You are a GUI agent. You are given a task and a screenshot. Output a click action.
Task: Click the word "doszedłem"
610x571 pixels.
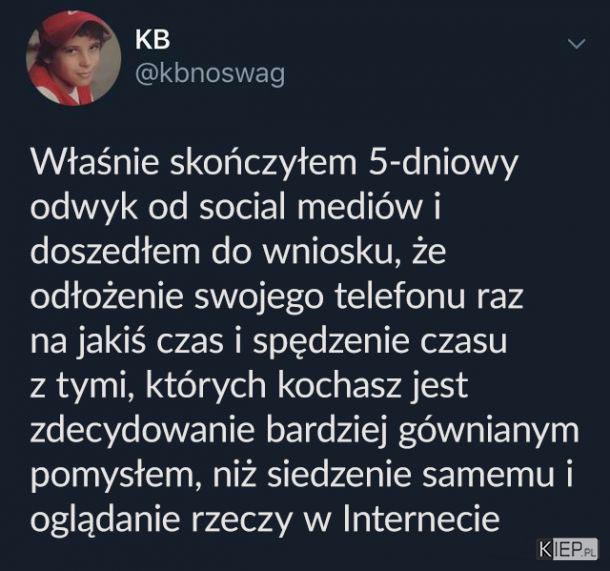pos(116,252)
